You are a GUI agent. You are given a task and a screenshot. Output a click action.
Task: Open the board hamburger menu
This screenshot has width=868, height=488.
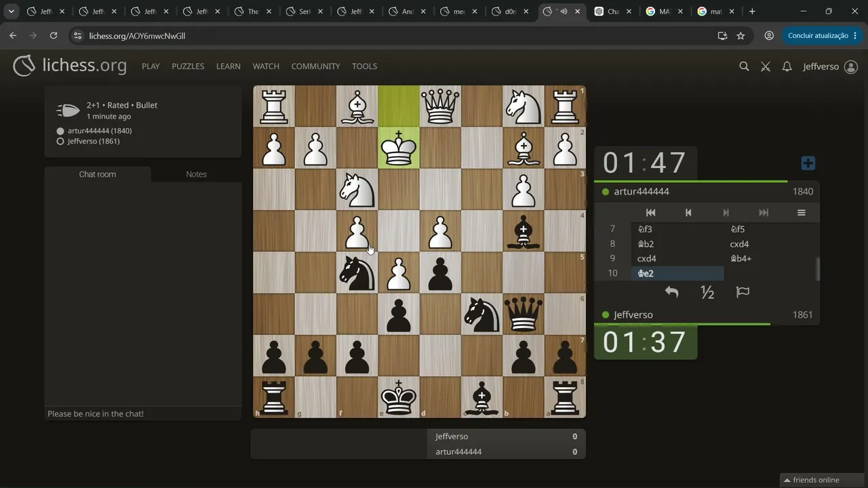[x=801, y=213]
